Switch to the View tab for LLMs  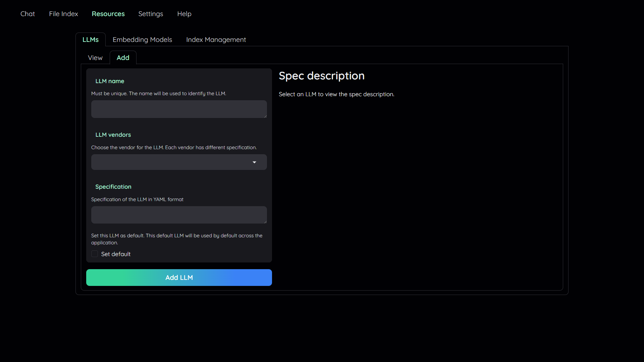[x=95, y=58]
